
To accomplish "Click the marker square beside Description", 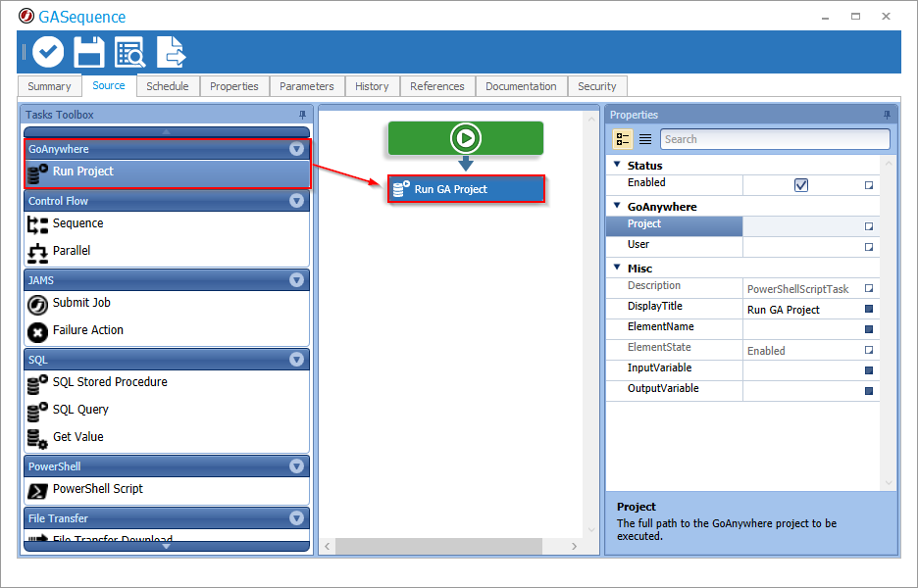I will [x=869, y=288].
